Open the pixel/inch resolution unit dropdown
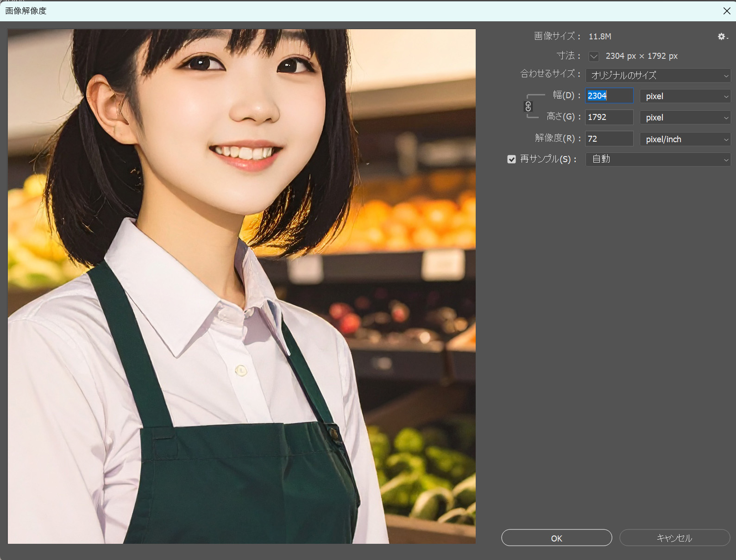Image resolution: width=736 pixels, height=560 pixels. point(685,139)
